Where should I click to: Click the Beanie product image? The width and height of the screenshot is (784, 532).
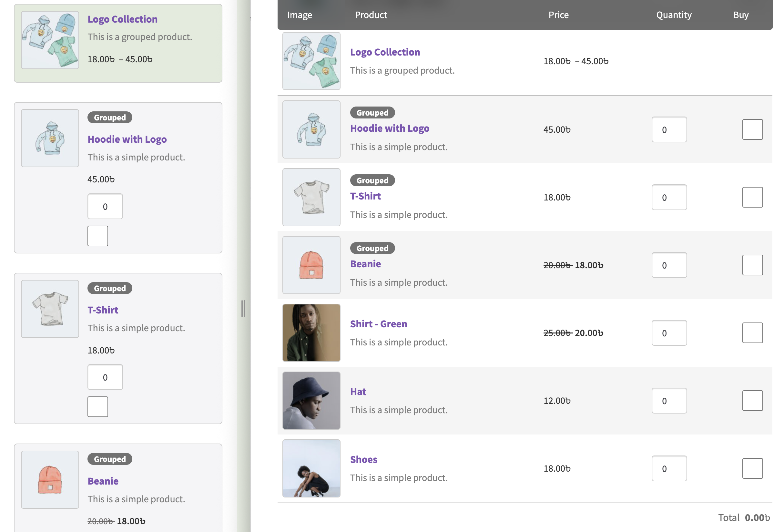pos(311,265)
